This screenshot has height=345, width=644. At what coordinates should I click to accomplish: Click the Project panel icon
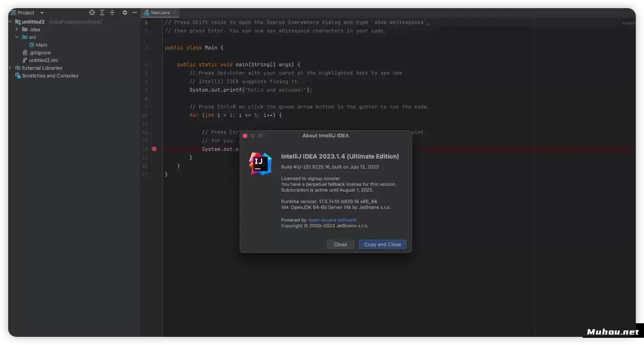pos(13,13)
